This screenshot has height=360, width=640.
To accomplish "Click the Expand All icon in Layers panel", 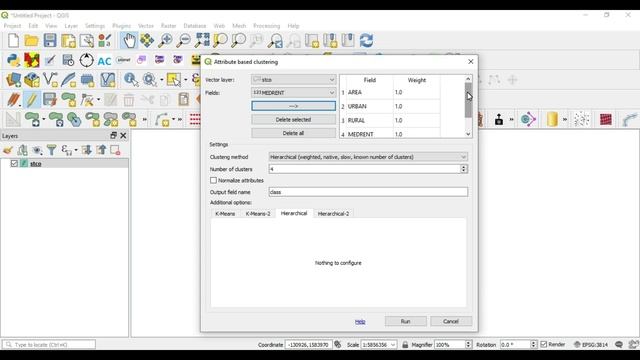I will pos(87,150).
